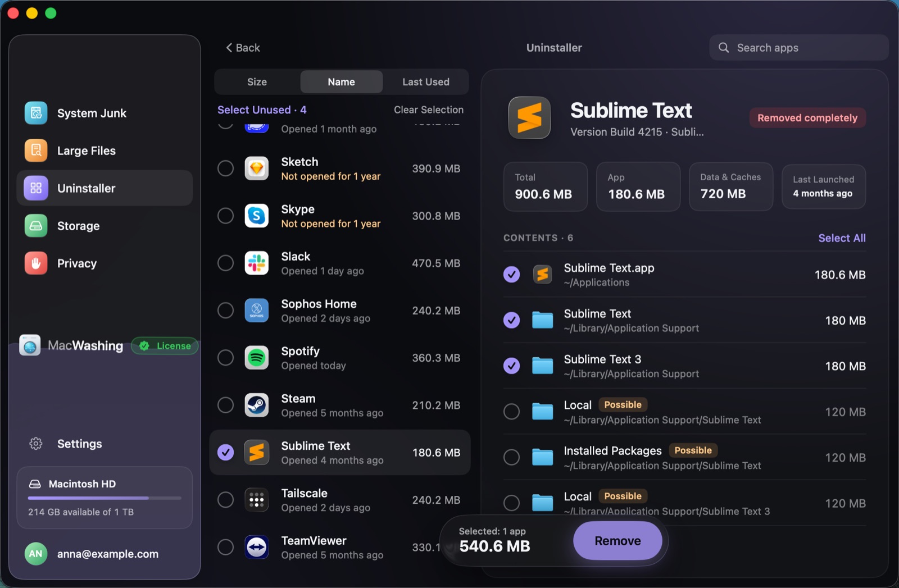Open the Storage section icon
Viewport: 899px width, 588px height.
pos(36,226)
